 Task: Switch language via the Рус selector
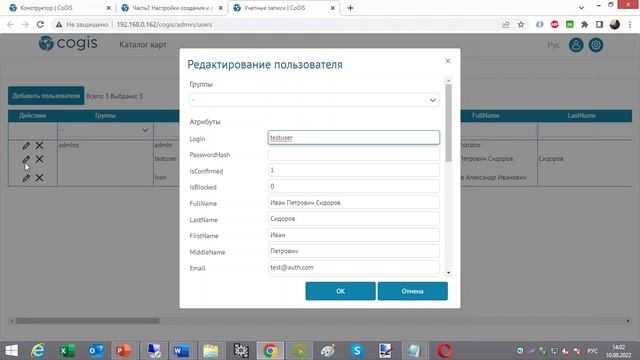click(553, 45)
